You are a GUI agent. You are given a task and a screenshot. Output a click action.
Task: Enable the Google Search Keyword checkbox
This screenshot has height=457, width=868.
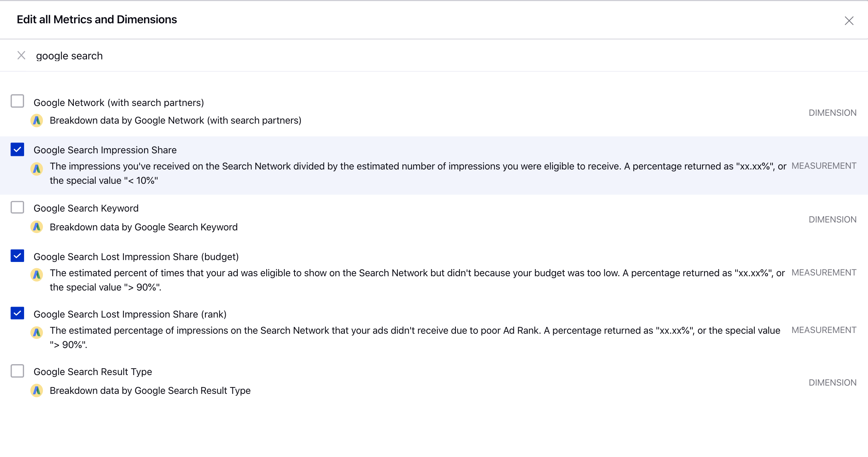coord(17,207)
